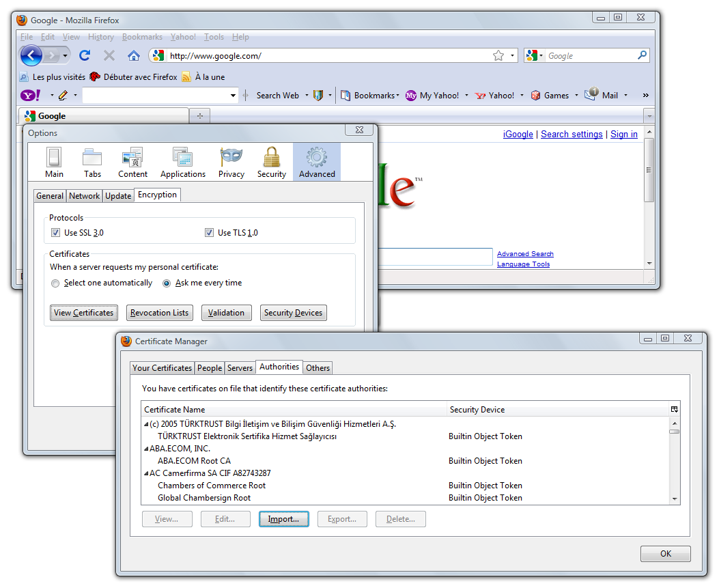Bookmark this page with the star icon

498,55
